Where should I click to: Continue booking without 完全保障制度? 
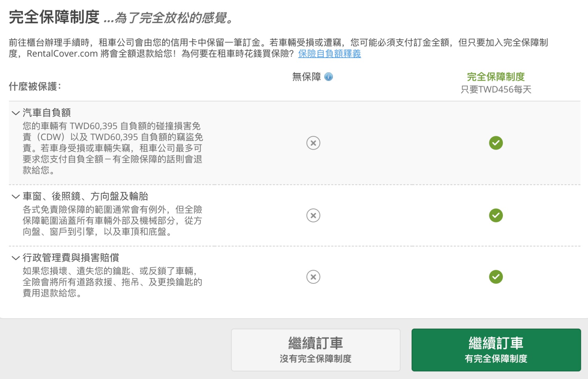pos(316,350)
